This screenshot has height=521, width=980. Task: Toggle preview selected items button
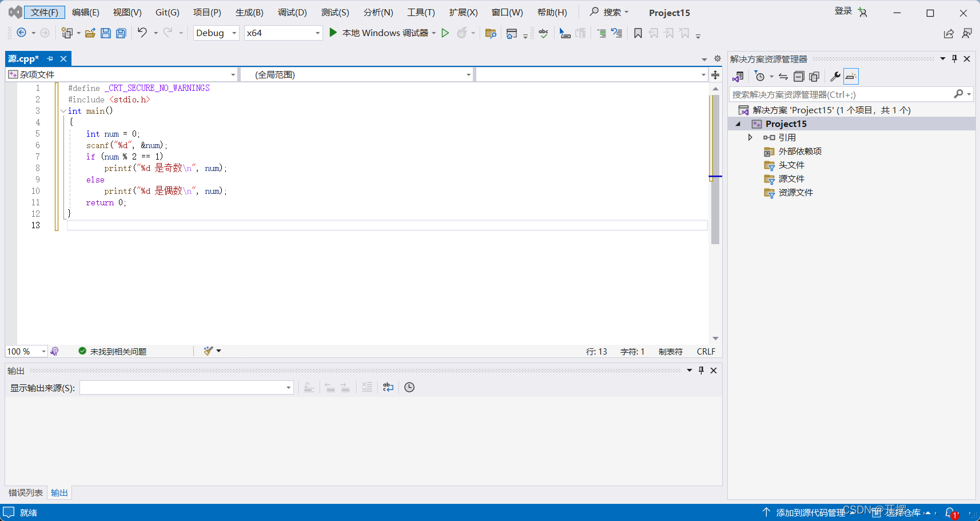point(851,76)
